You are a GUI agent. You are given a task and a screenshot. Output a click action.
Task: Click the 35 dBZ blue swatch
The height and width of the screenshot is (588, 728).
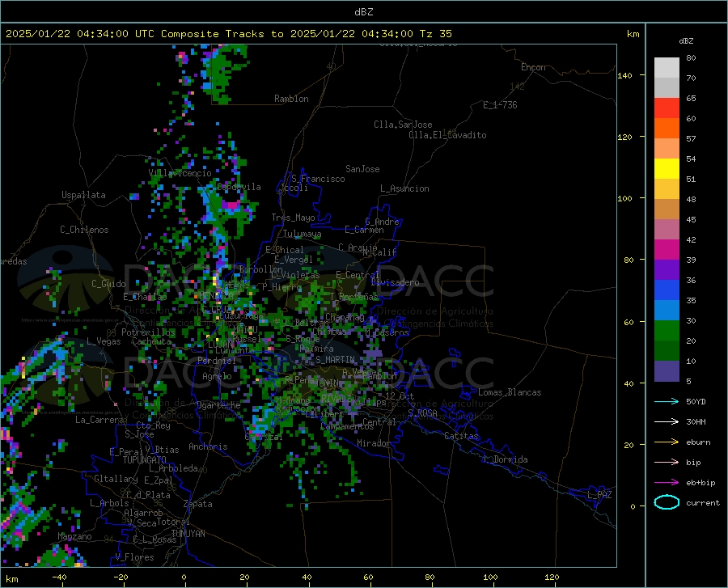tap(667, 290)
